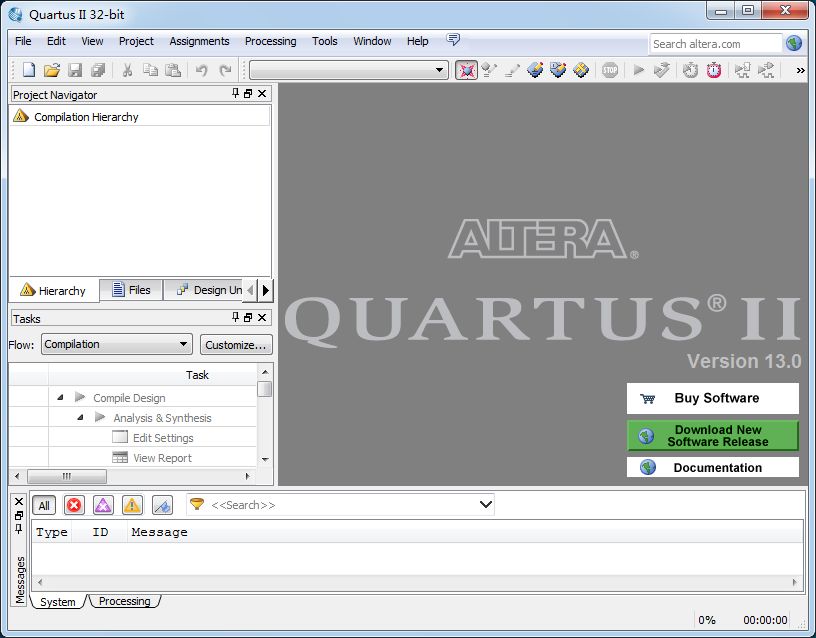Toggle the purple Critical Warning filter
816x638 pixels.
pyautogui.click(x=103, y=505)
